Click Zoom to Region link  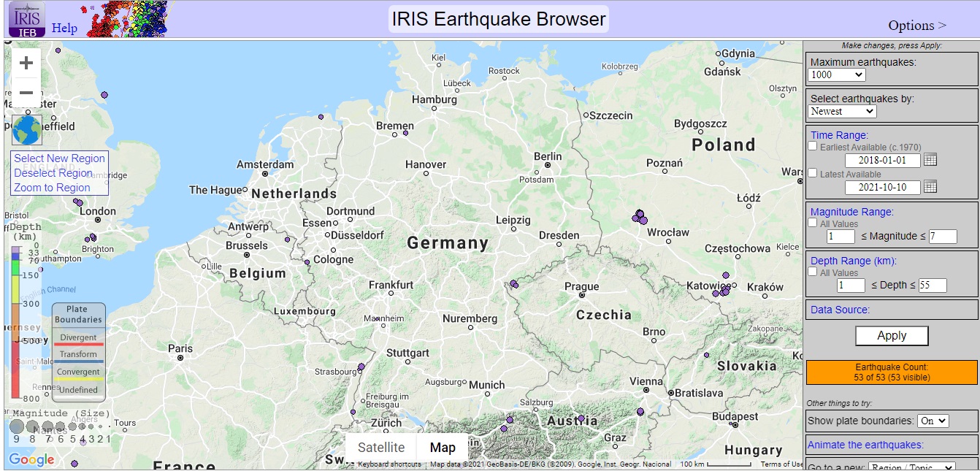tap(53, 188)
